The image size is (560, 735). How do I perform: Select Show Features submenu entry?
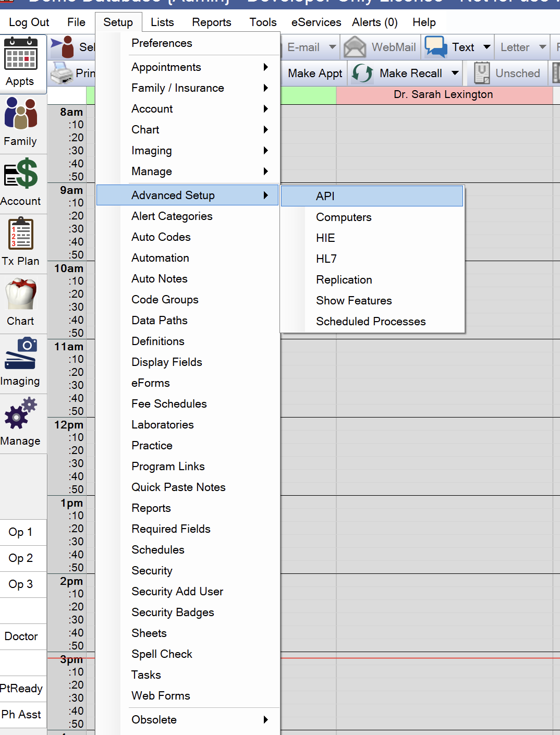tap(372, 301)
